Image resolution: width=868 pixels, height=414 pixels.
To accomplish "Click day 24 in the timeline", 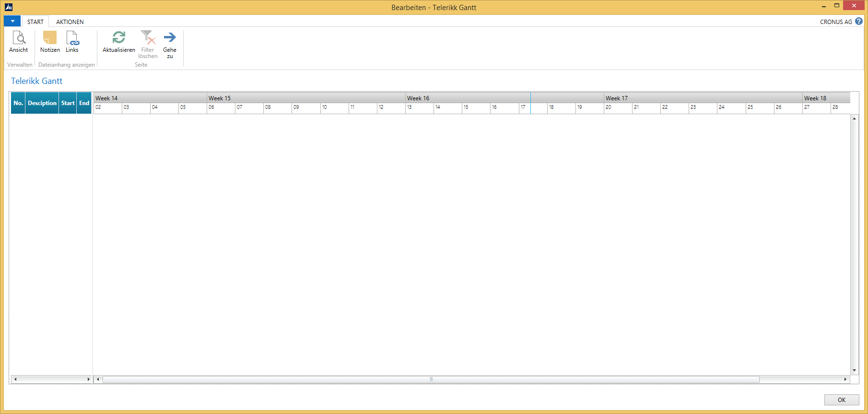I will (731, 108).
